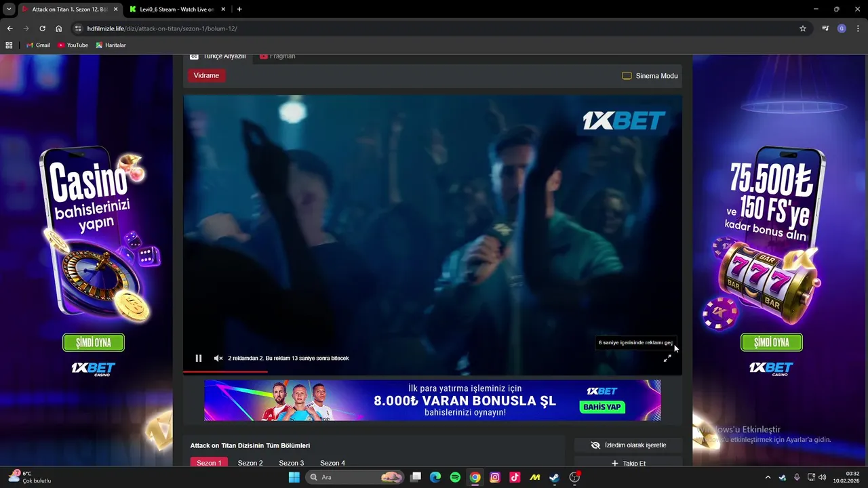Open the YouTube bookmark
868x488 pixels.
[x=73, y=45]
